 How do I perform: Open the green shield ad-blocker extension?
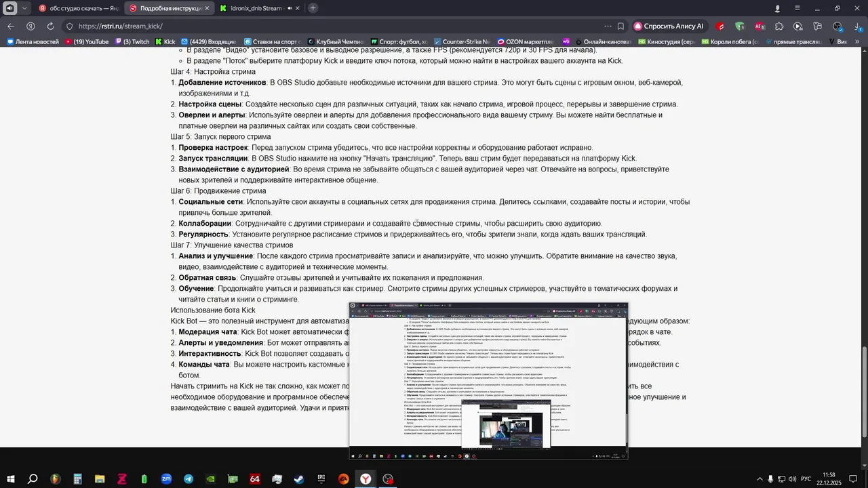[740, 26]
